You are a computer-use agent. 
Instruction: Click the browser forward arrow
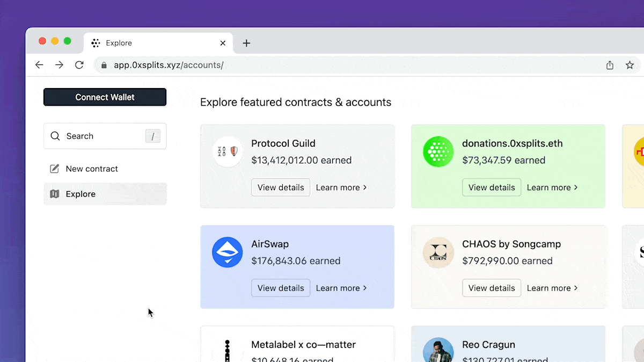(59, 65)
